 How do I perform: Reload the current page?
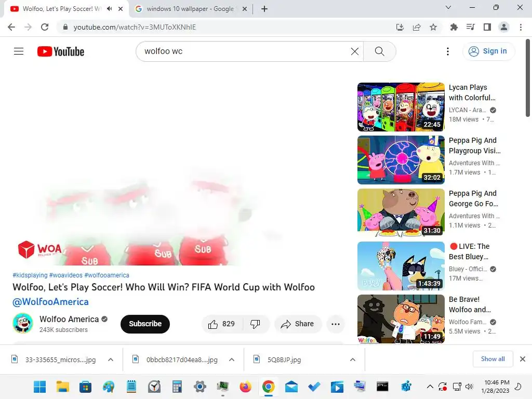tap(45, 27)
